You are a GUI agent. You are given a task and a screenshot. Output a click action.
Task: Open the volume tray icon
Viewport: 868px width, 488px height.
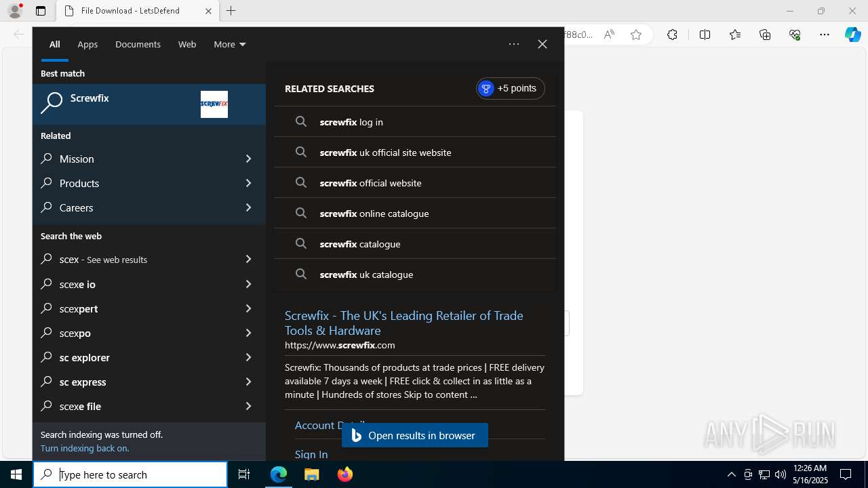point(781,474)
